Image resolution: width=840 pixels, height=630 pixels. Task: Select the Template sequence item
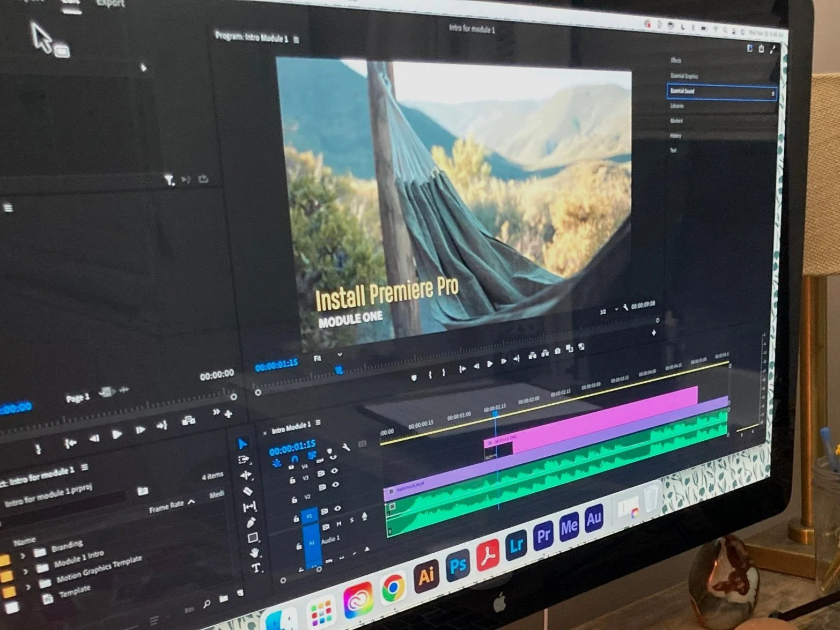tap(74, 592)
